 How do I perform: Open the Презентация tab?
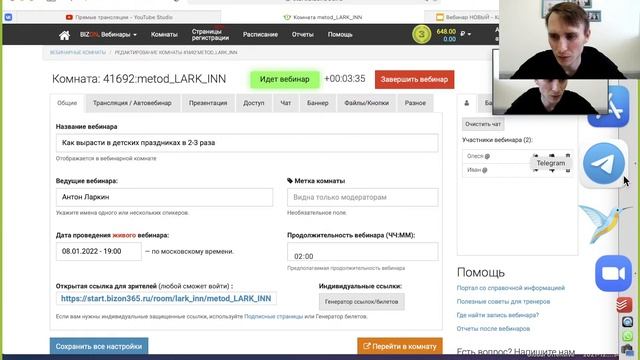(x=208, y=103)
